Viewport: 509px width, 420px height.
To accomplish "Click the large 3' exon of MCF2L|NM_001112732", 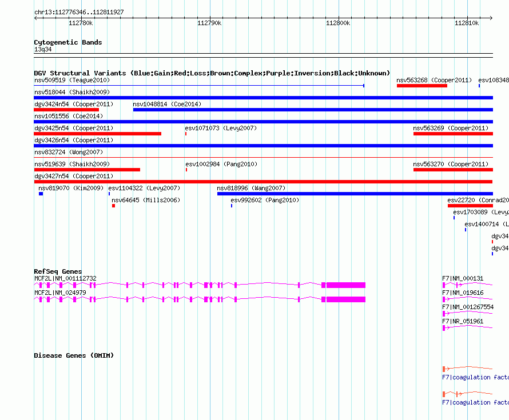I will point(345,285).
